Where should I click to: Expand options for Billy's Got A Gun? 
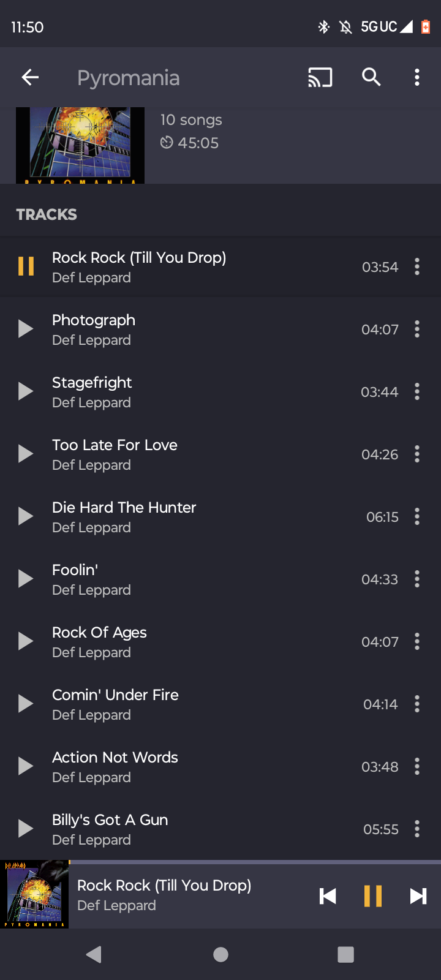[x=417, y=829]
